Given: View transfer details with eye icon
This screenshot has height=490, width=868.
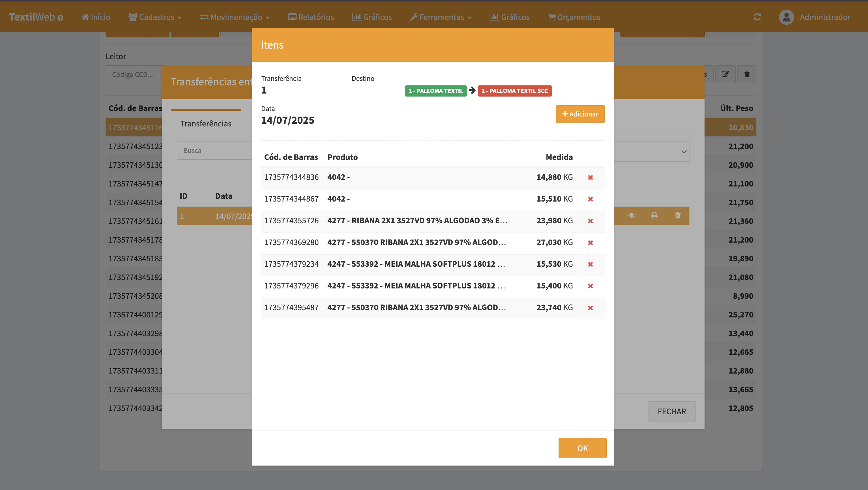Looking at the screenshot, I should 632,215.
